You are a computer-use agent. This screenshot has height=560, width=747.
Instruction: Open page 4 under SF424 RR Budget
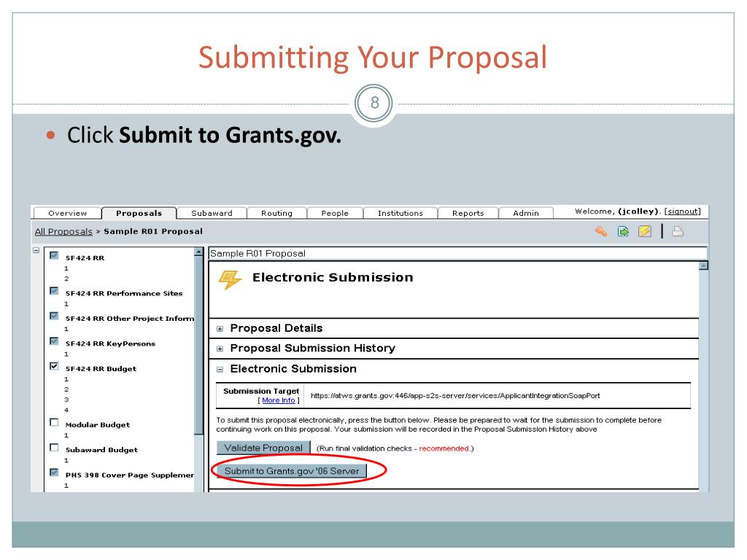coord(66,410)
